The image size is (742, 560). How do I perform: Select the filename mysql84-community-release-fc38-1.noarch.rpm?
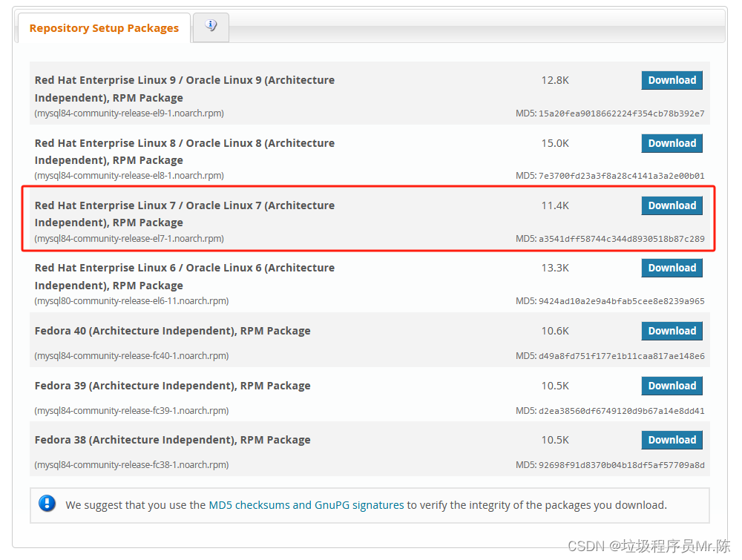click(131, 465)
